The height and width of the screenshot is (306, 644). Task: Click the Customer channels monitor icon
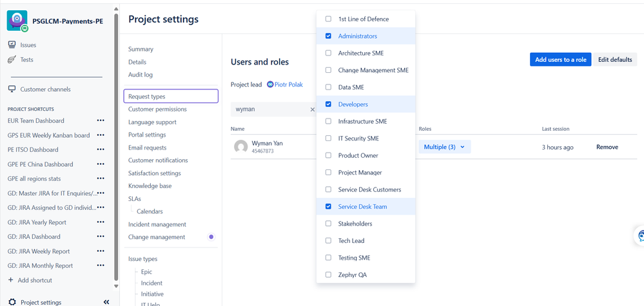[x=12, y=89]
